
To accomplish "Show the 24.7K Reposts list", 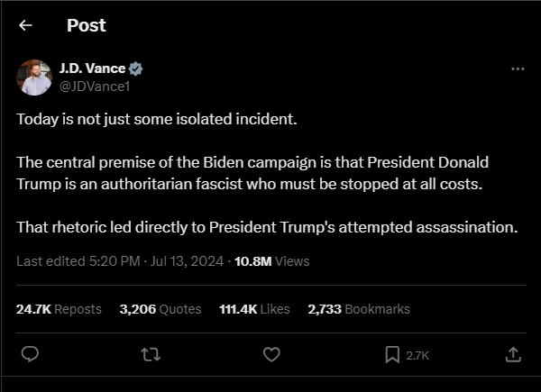I will click(x=59, y=309).
